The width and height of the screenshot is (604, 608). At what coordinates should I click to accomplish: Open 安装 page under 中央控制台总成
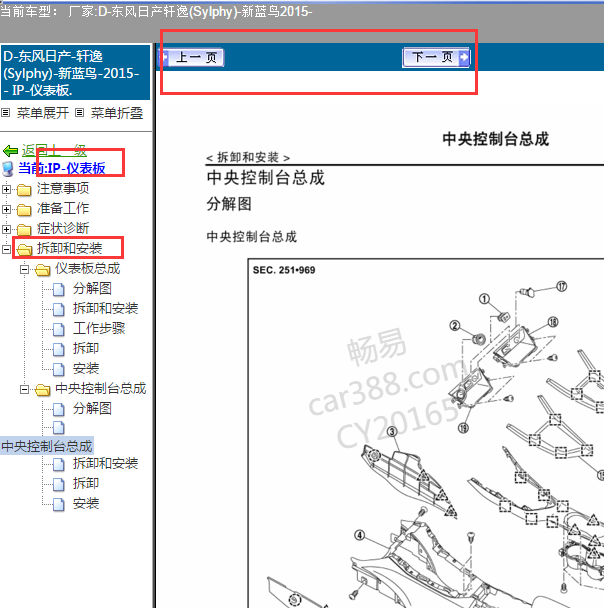(x=86, y=503)
